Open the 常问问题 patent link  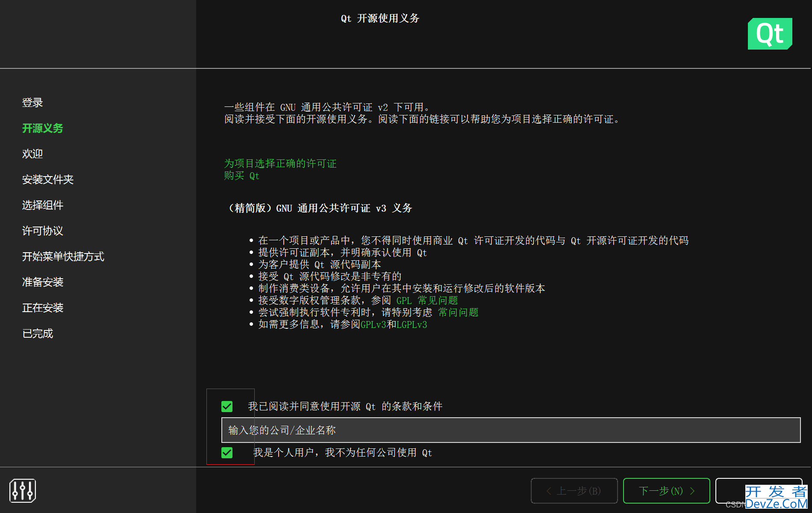point(458,313)
